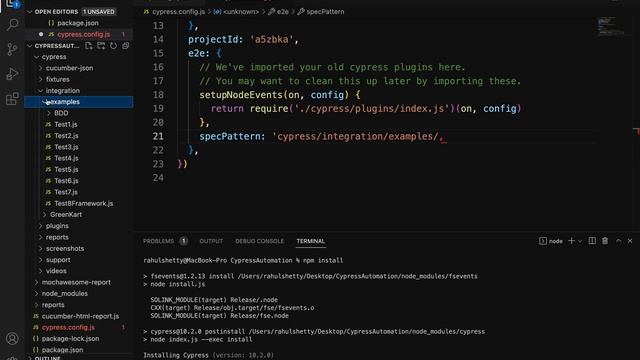
Task: Click line number 19 in the gutter
Action: click(158, 109)
